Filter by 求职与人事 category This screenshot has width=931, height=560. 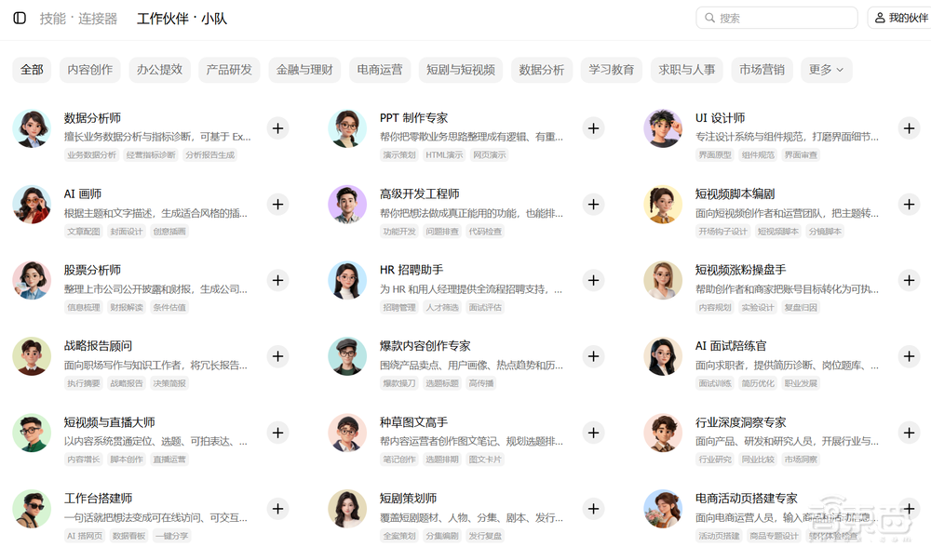pos(687,70)
